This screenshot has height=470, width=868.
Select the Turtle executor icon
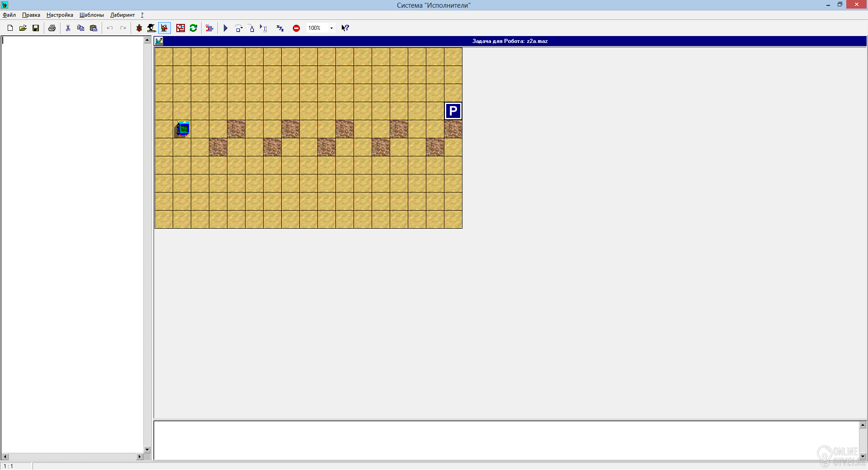tap(139, 28)
